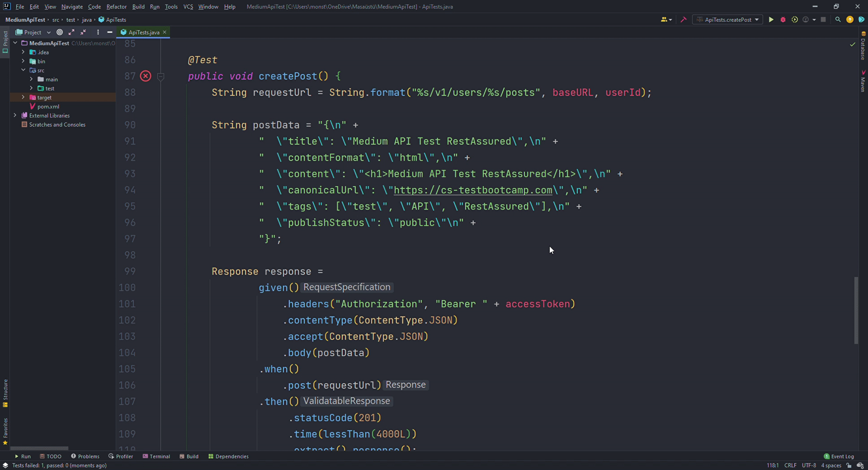
Task: Toggle the Project side tool button
Action: pyautogui.click(x=5, y=42)
